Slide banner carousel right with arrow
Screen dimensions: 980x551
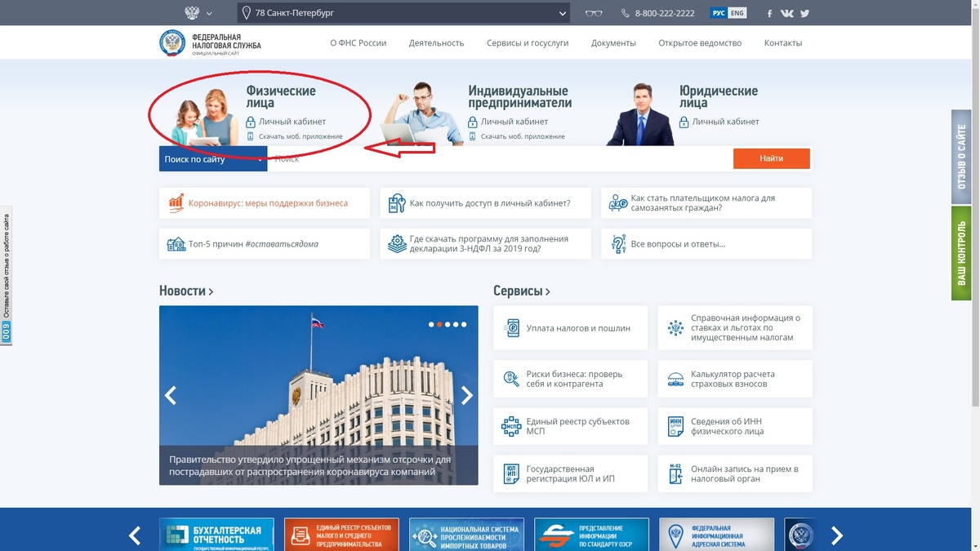click(836, 535)
